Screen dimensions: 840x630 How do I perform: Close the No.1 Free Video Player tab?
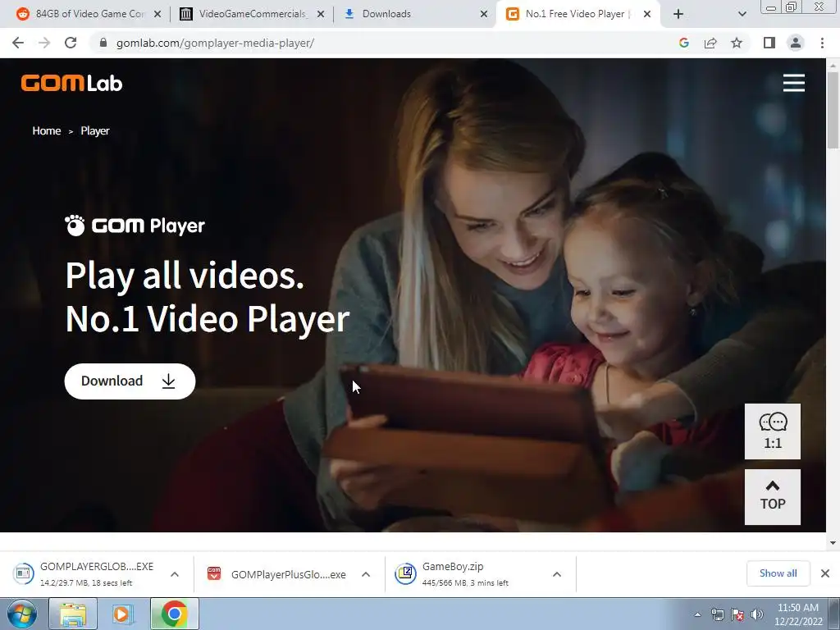(x=647, y=14)
